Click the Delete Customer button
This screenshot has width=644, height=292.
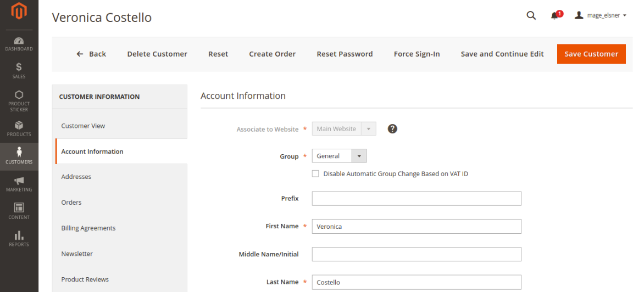(157, 54)
